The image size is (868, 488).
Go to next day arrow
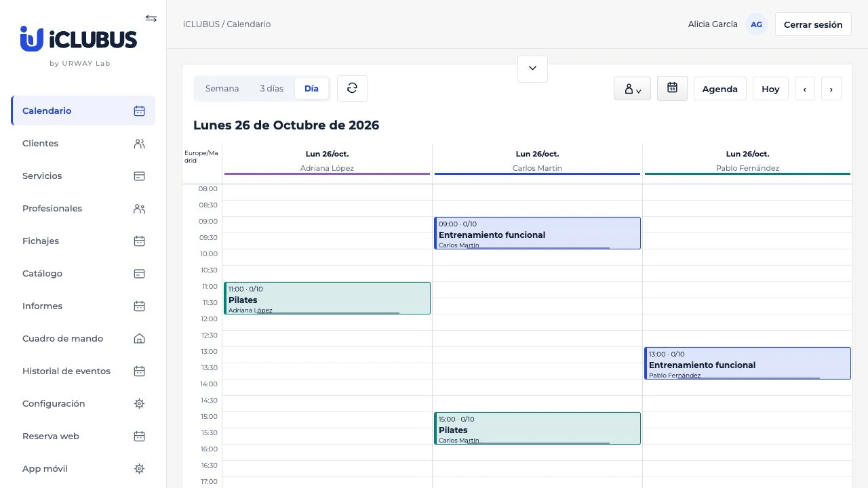831,89
